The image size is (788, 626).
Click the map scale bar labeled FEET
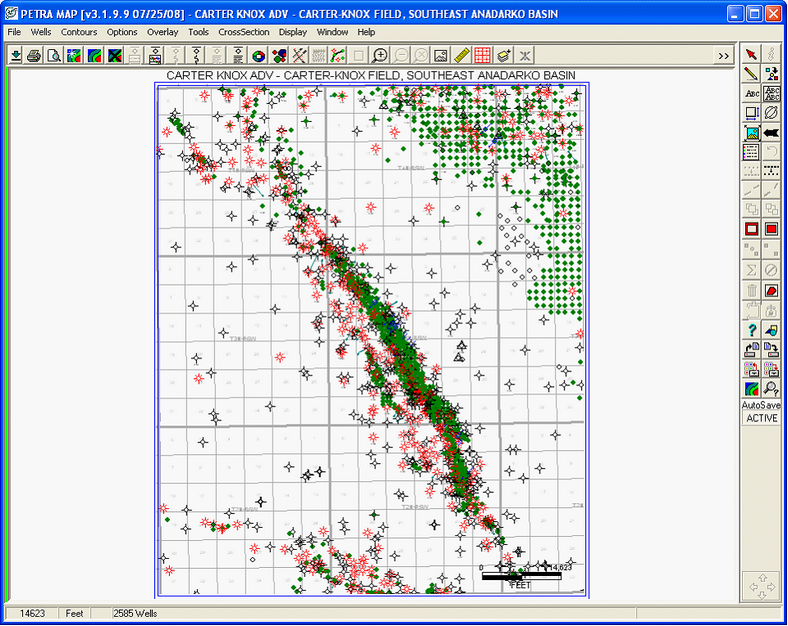coord(520,577)
